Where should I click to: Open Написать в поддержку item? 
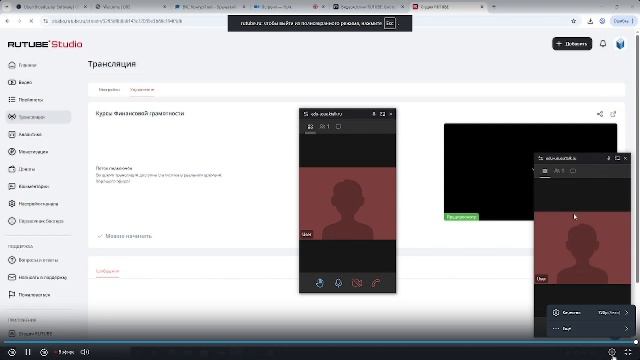coord(37,277)
